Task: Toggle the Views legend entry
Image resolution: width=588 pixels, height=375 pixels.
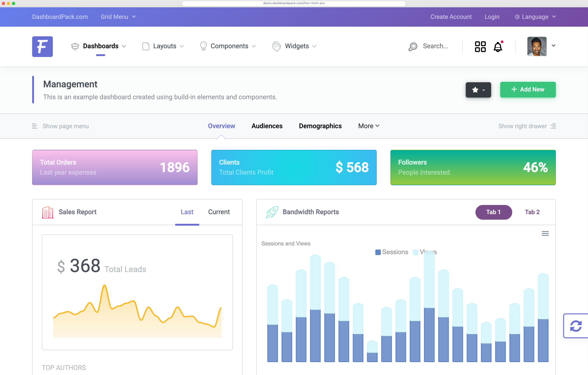Action: tap(425, 252)
